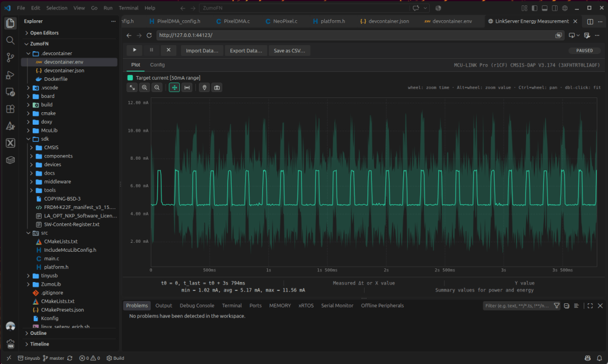This screenshot has height=364, width=608.
Task: Zoom out on the current plot
Action: 157,88
